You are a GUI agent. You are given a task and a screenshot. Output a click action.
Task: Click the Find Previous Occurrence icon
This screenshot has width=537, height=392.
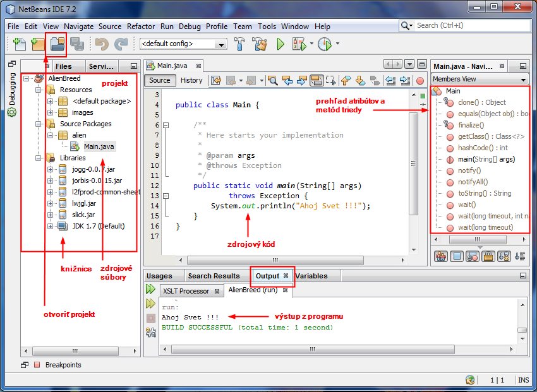(x=287, y=81)
